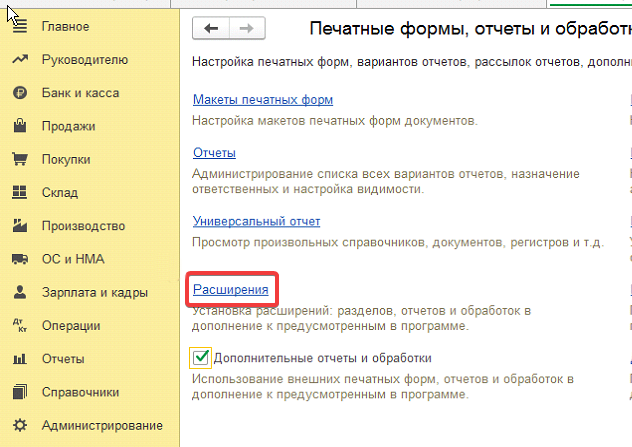Open the Справочники section
Viewport: 632px width, 447px height.
(81, 392)
